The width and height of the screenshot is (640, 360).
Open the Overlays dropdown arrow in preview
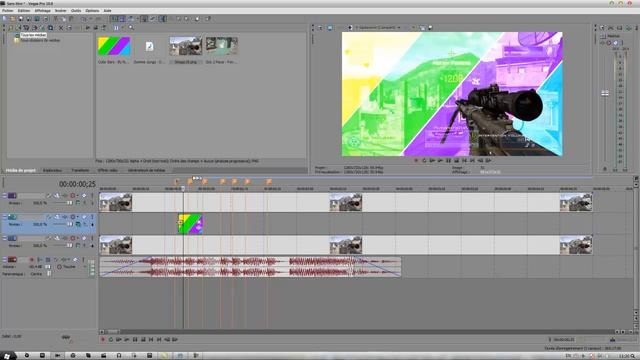tap(413, 28)
